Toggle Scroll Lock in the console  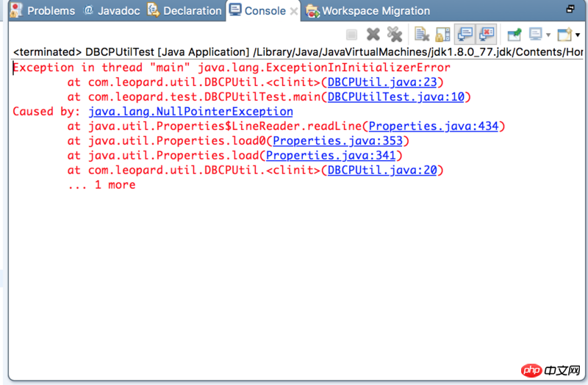442,35
